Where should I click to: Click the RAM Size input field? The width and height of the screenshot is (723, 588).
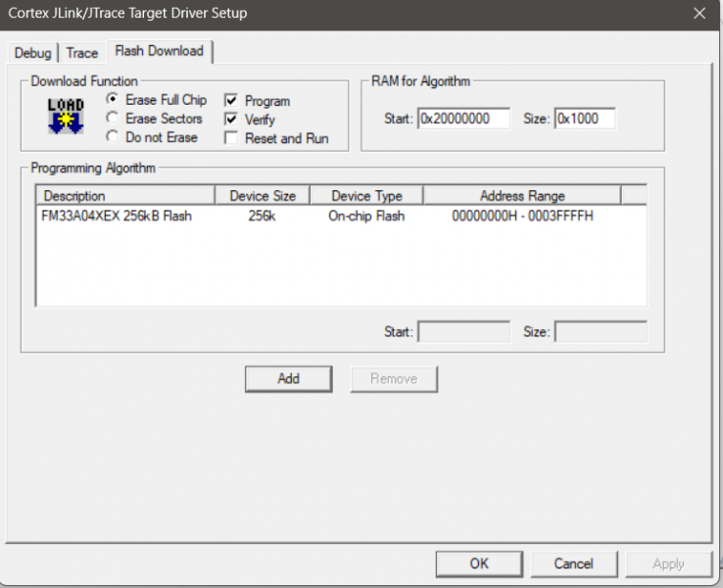(584, 119)
